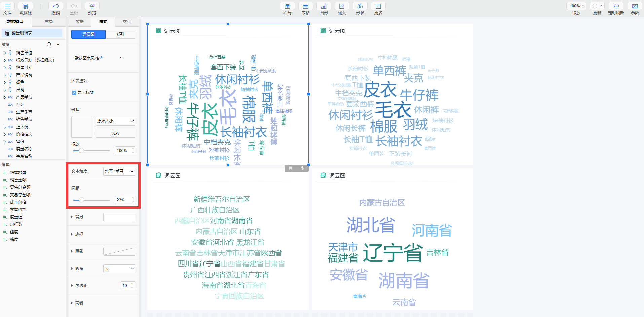Click the undo (撤销) icon
The image size is (644, 317).
[56, 6]
